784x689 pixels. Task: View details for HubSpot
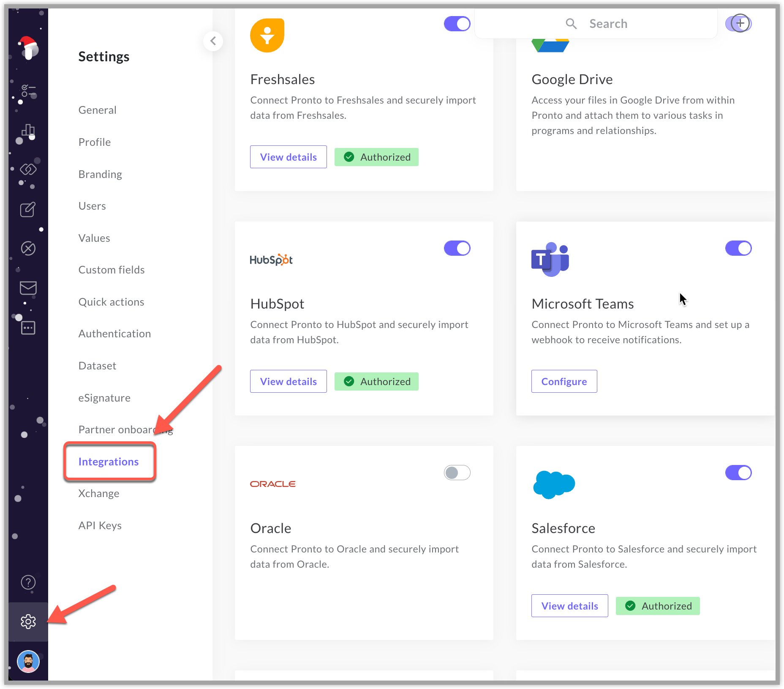(x=289, y=381)
